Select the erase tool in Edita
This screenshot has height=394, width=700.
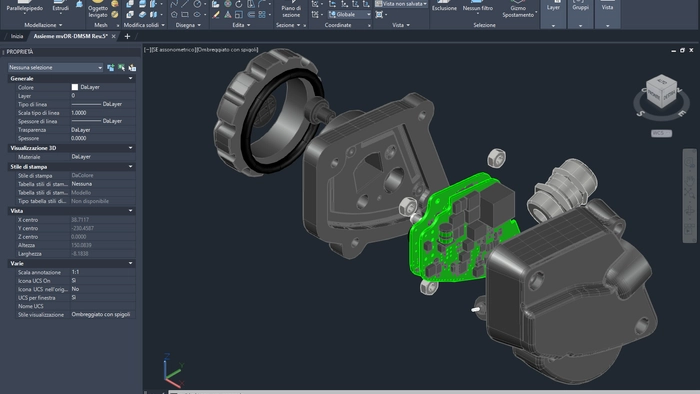click(x=216, y=15)
